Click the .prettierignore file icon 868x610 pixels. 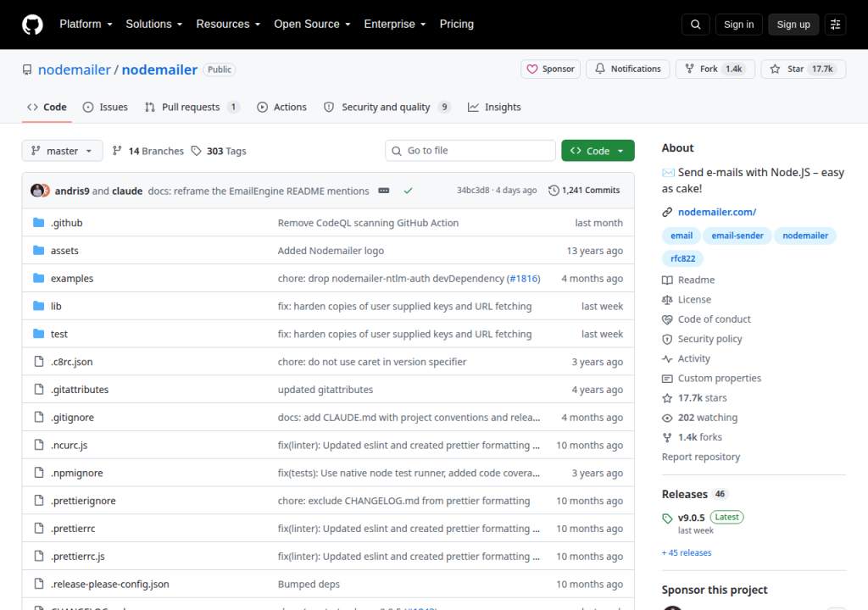click(39, 501)
